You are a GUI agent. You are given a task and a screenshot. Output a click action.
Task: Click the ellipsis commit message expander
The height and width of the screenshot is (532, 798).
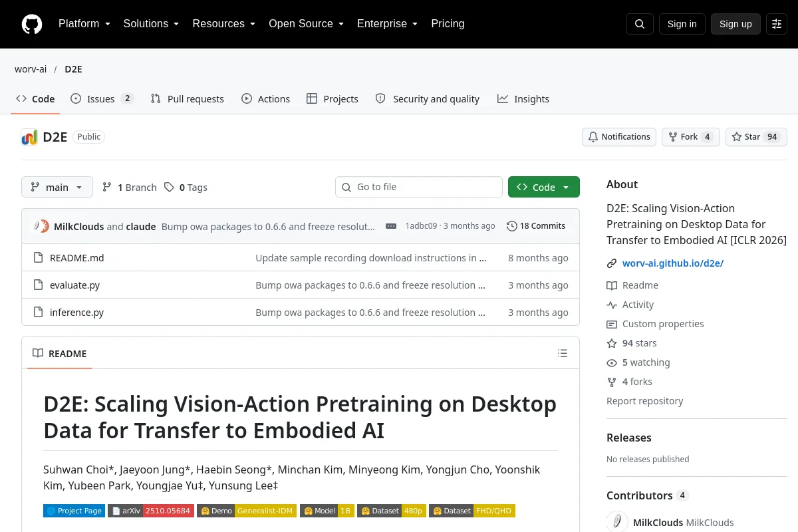click(x=391, y=226)
